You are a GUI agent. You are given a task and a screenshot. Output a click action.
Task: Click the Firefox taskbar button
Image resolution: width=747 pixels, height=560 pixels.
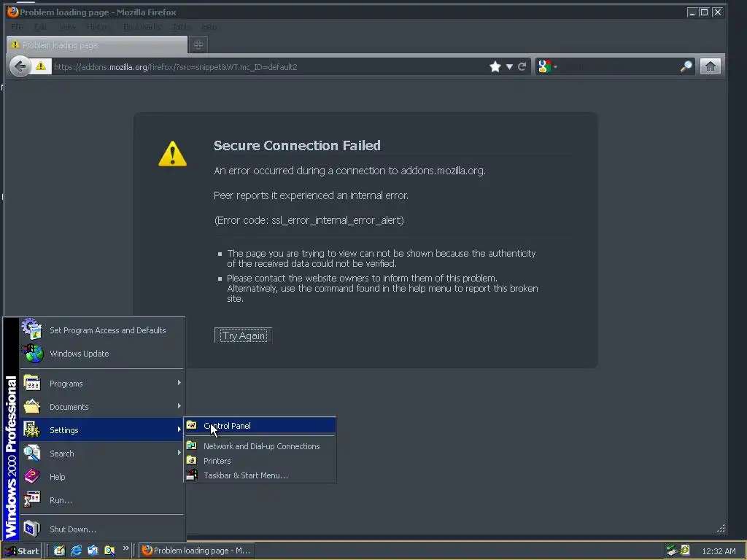pos(196,551)
